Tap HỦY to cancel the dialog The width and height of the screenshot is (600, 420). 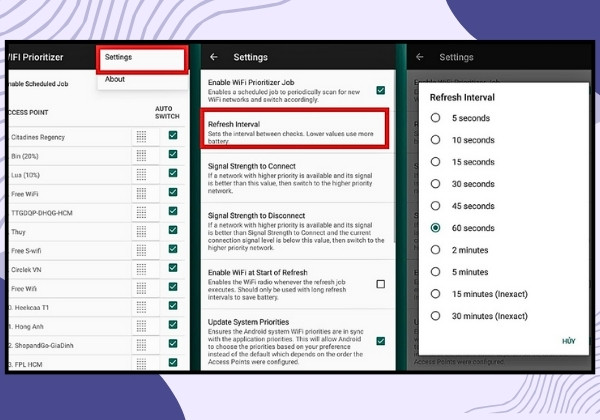click(568, 341)
